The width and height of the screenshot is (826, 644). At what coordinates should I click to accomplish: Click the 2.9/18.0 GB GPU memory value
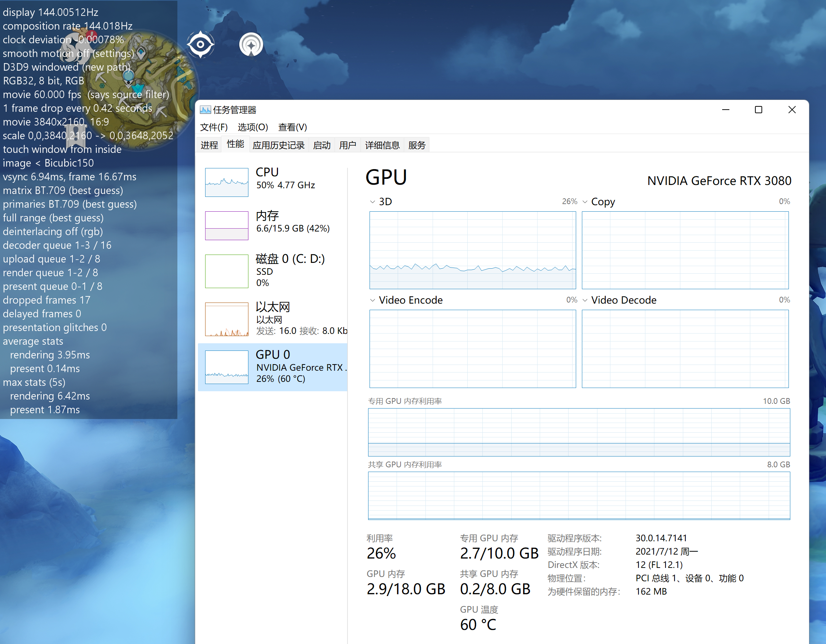406,589
